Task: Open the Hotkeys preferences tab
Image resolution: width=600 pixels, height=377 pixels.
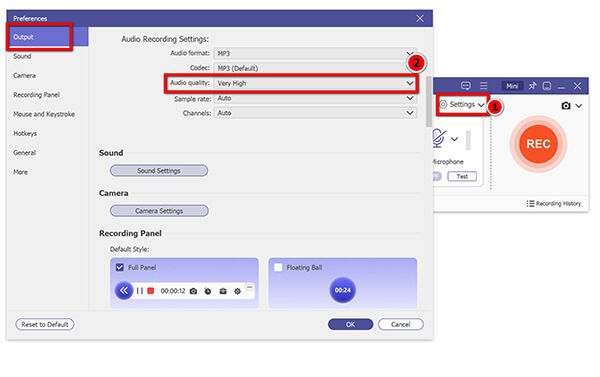Action: point(25,133)
